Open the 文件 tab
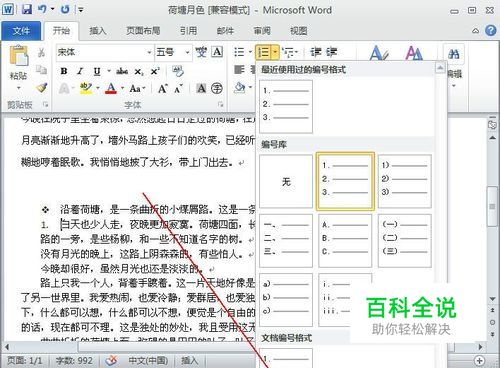The height and width of the screenshot is (368, 500). 21,31
